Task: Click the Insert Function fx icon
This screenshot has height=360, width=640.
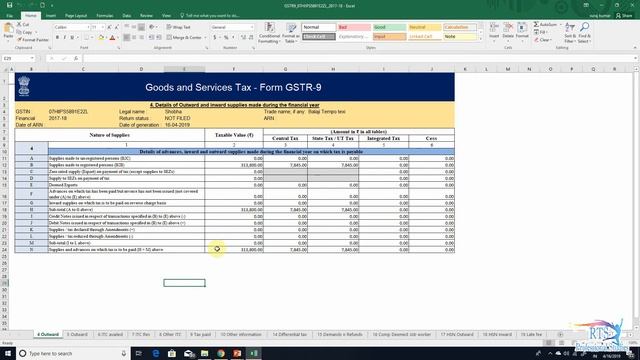Action: (76, 58)
